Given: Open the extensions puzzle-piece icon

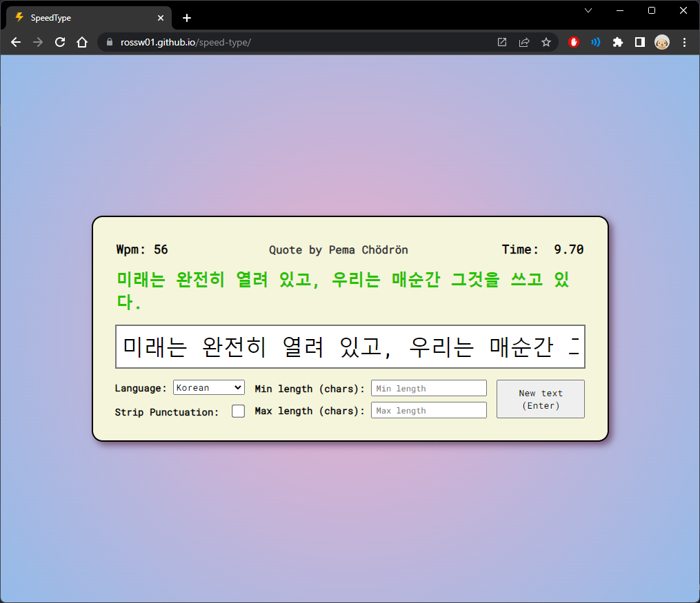Looking at the screenshot, I should click(618, 42).
